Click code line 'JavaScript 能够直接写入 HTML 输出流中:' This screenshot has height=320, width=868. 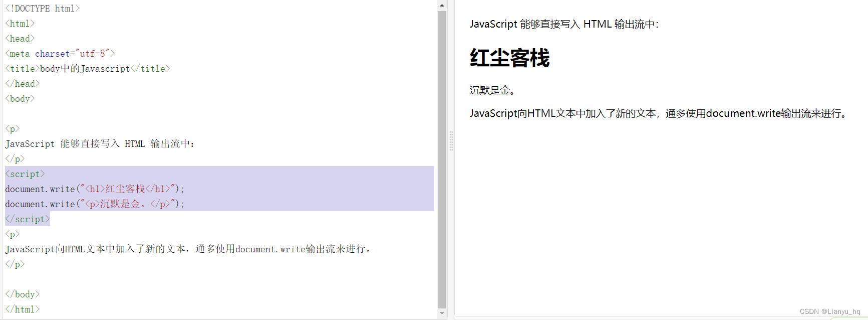[100, 144]
